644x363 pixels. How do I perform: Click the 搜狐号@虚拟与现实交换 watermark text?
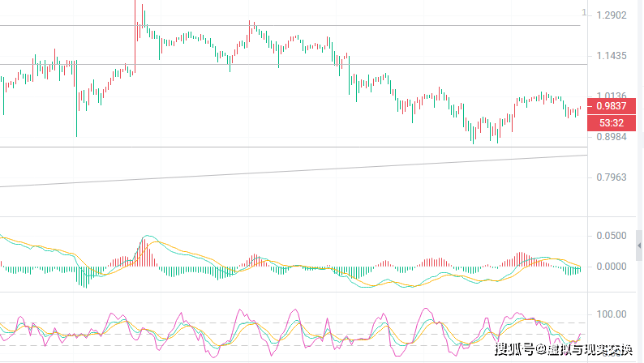tap(563, 350)
